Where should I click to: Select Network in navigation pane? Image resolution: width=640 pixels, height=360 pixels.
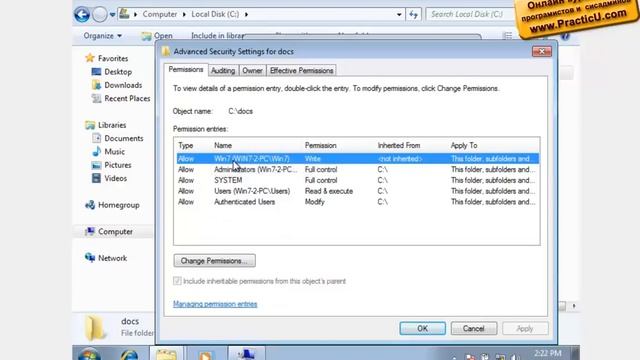click(106, 258)
